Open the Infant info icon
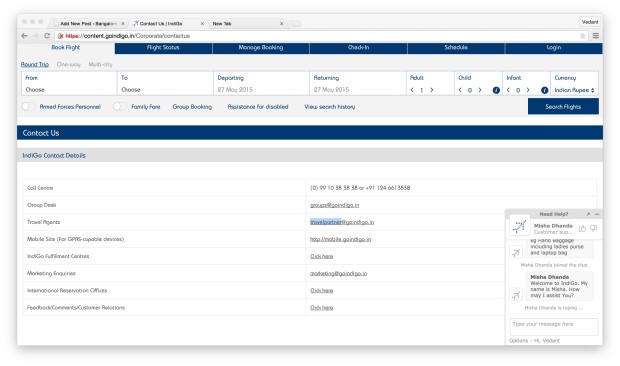The width and height of the screenshot is (620, 366). point(544,90)
